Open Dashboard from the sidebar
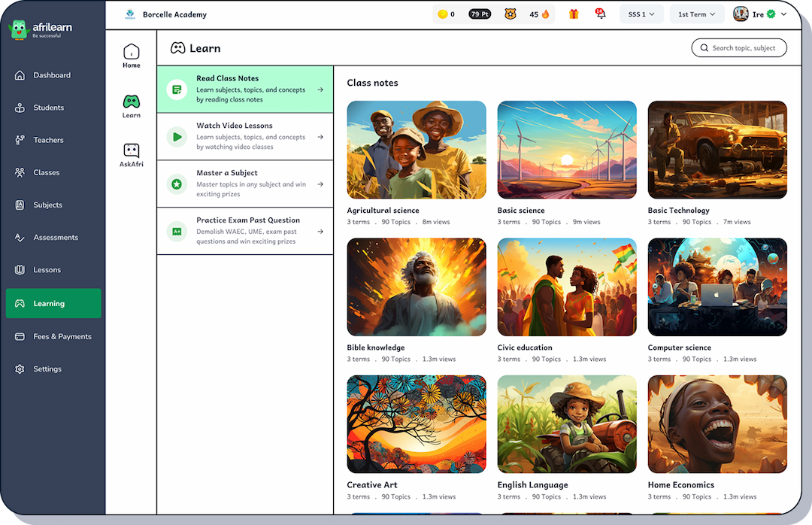This screenshot has height=525, width=812. click(x=53, y=75)
